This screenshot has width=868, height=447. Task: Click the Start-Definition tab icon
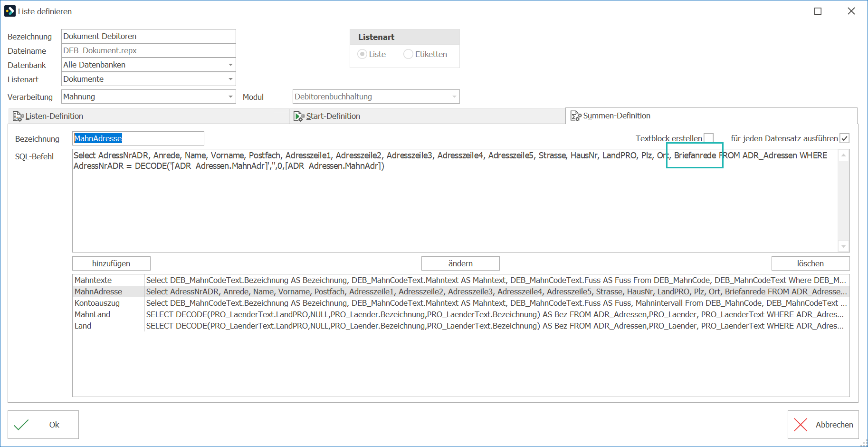[x=299, y=116]
